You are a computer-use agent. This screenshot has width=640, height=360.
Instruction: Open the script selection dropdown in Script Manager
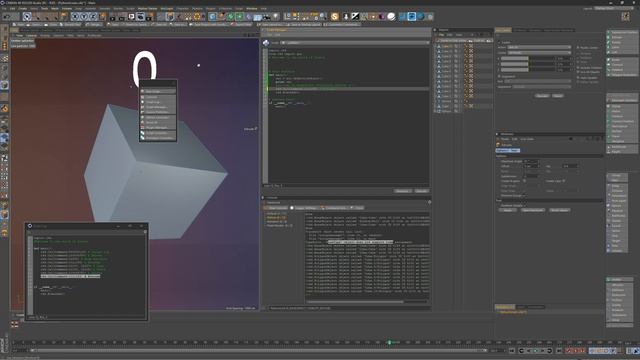click(x=355, y=43)
